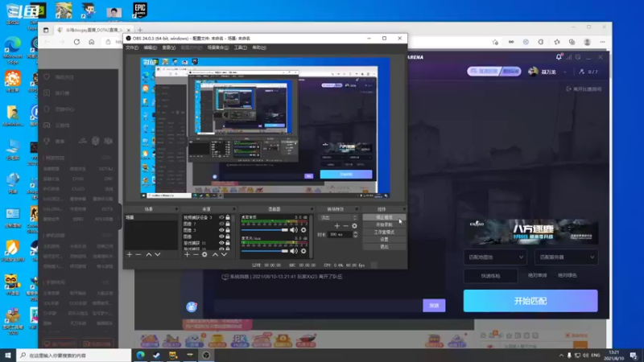
Task: Click 发送 button beside chat input
Action: tap(434, 306)
